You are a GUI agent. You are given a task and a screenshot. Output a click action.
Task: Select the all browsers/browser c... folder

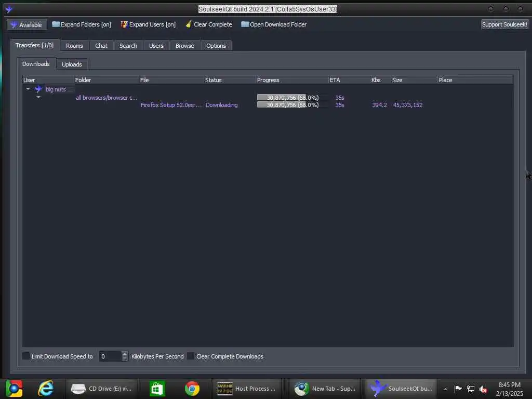pyautogui.click(x=106, y=98)
